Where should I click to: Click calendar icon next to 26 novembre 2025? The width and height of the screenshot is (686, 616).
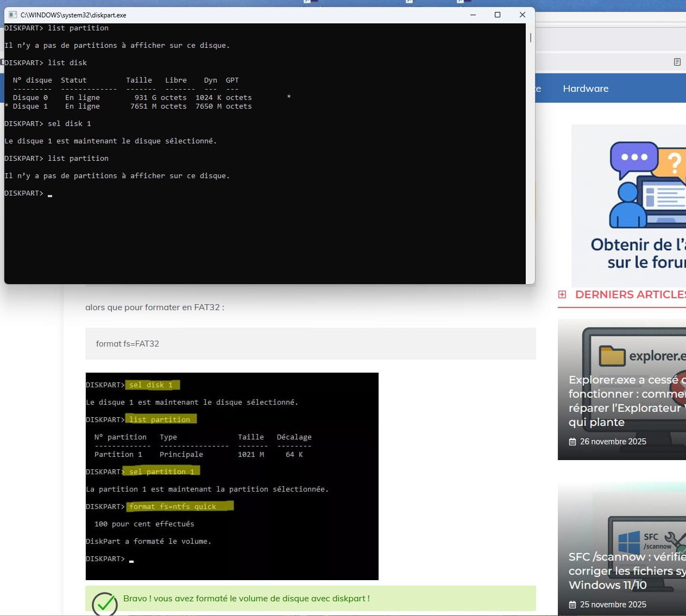click(572, 442)
